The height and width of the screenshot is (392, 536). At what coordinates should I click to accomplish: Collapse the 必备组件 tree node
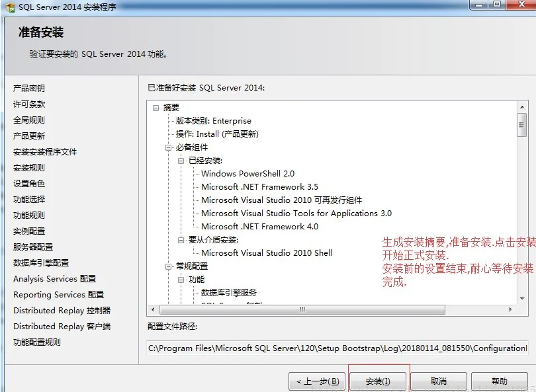pos(169,147)
